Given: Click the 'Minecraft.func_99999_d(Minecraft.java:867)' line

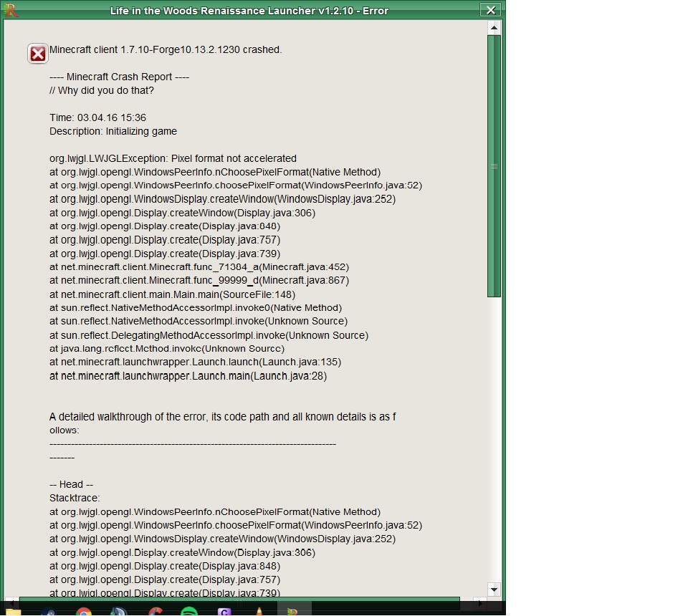Looking at the screenshot, I should pos(199,280).
